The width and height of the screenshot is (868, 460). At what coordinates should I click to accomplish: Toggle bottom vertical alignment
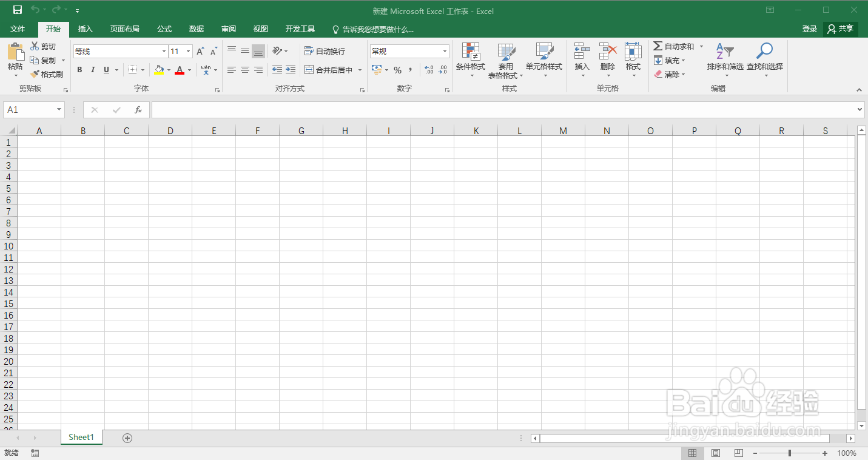258,51
